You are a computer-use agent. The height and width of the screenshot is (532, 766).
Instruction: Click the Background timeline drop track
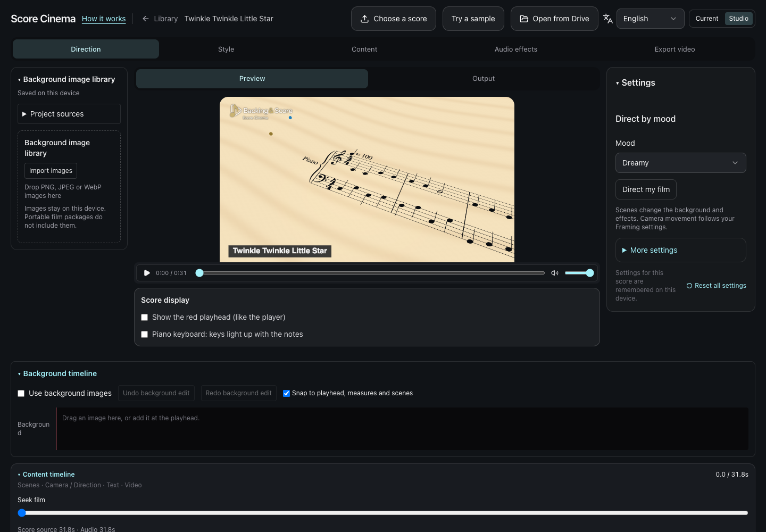[402, 429]
